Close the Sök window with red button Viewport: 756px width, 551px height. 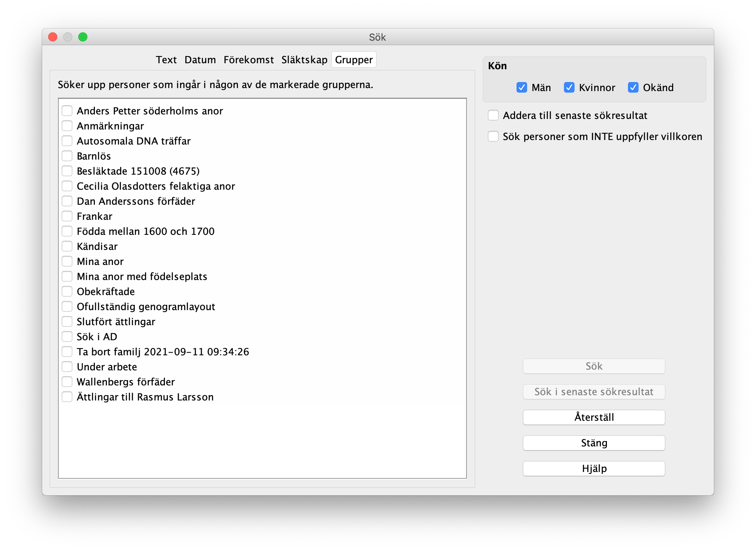[x=53, y=37]
